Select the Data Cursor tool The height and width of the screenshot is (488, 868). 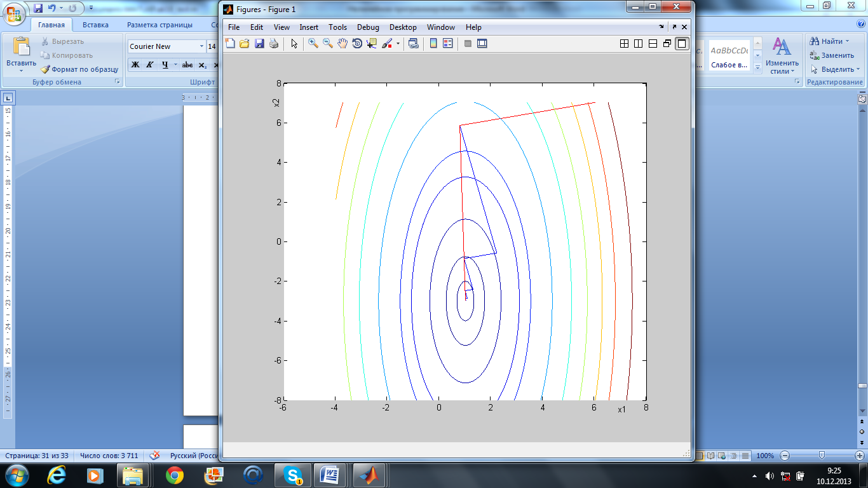pos(372,43)
